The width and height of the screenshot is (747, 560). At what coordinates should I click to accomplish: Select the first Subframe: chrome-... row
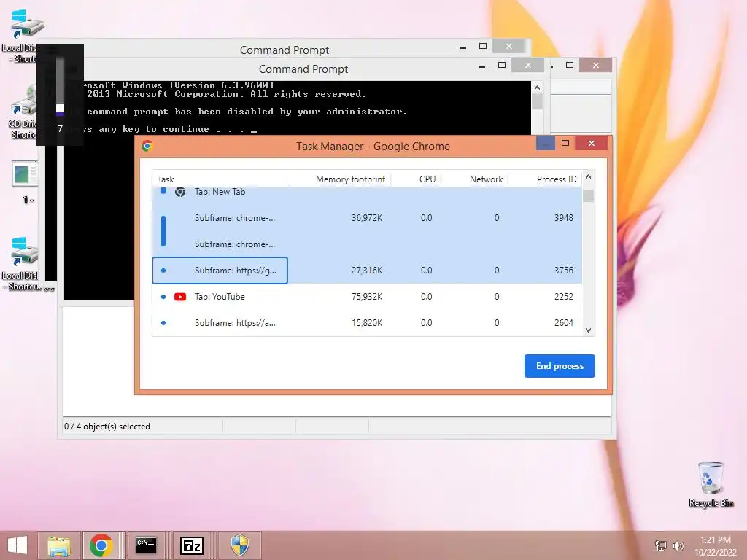click(367, 218)
